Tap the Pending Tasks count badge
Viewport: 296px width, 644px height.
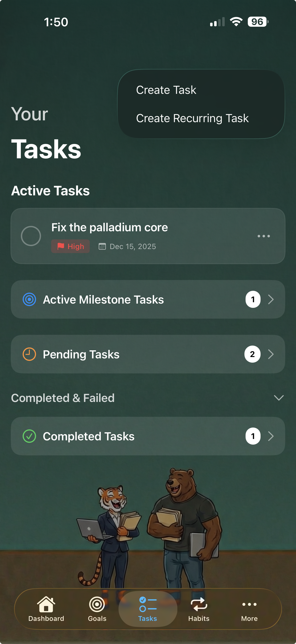coord(252,354)
